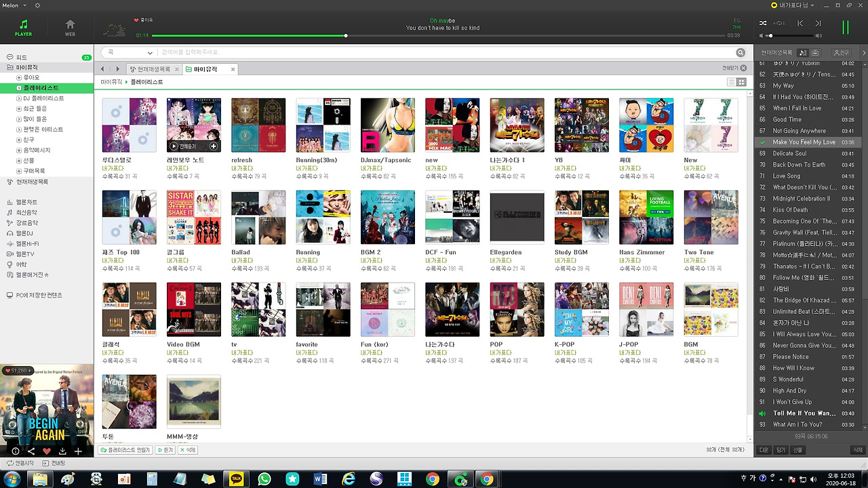Toggle lyrics display (가사)

pyautogui.click(x=737, y=27)
